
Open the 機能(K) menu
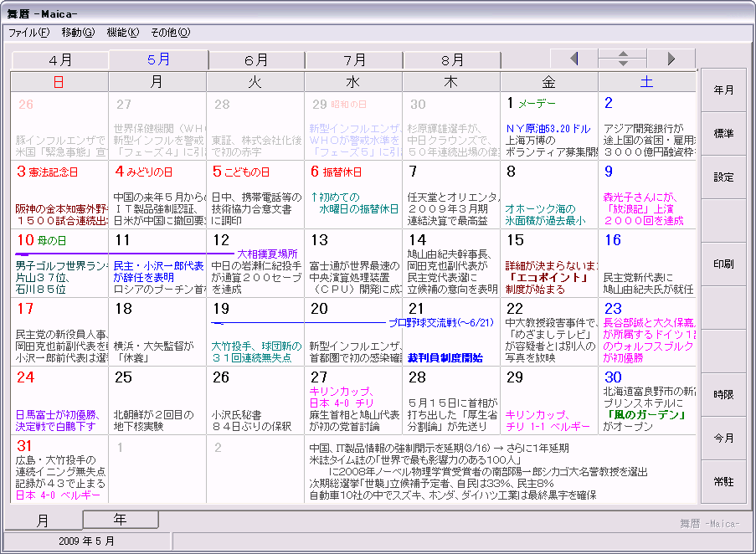coord(122,33)
